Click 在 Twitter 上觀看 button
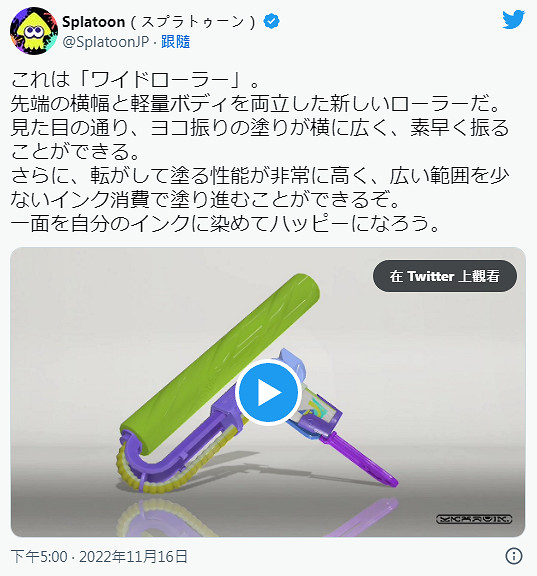 (445, 276)
